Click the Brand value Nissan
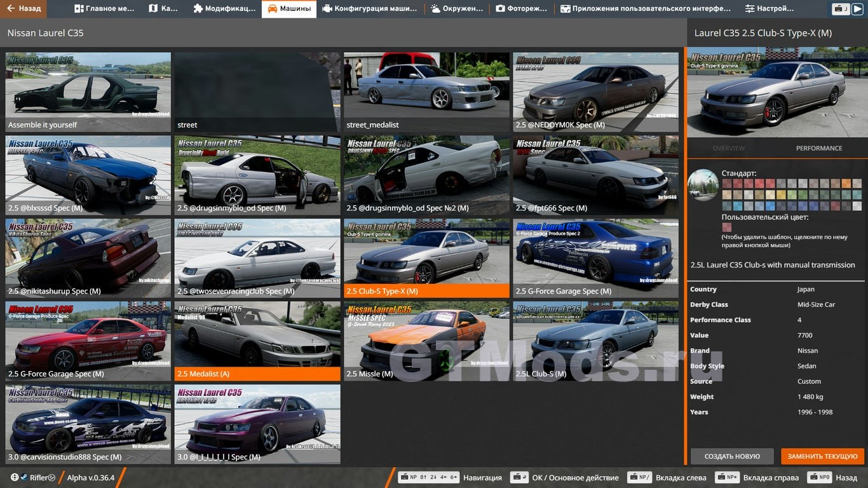The image size is (868, 488). click(x=808, y=351)
